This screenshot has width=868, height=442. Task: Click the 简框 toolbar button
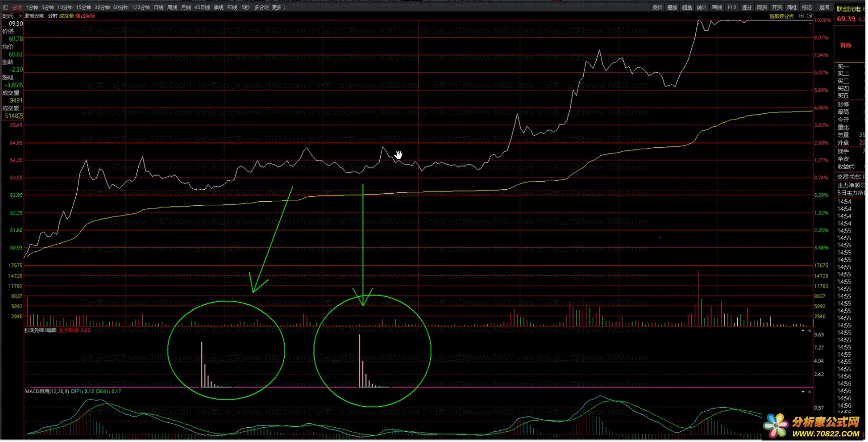click(x=792, y=8)
